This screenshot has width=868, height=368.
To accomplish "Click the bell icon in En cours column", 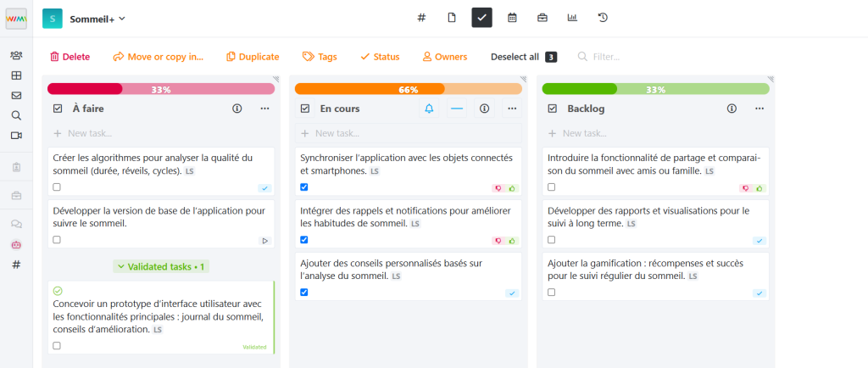I will click(x=429, y=109).
